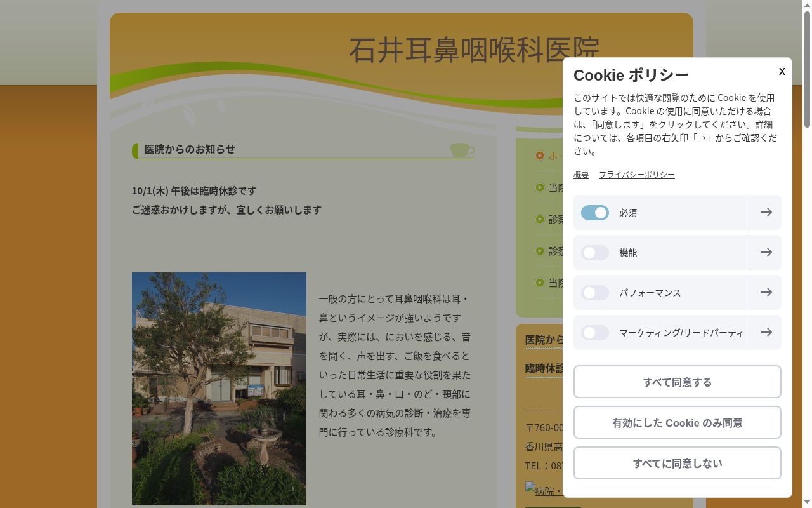Click the すべて同意する button

click(x=678, y=382)
